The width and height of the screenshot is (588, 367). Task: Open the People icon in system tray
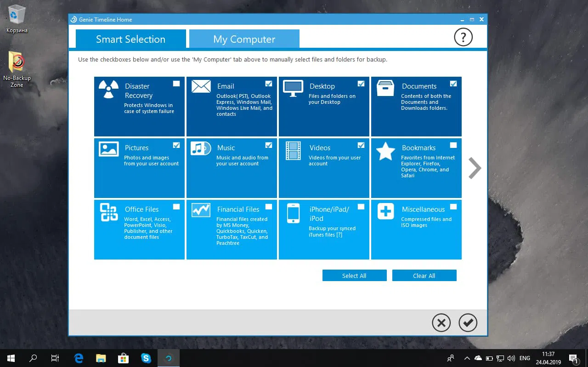(x=451, y=358)
